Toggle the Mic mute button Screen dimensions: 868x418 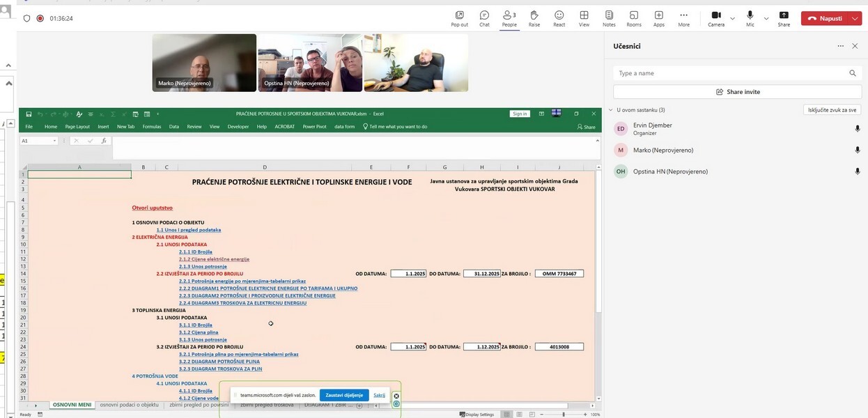pyautogui.click(x=750, y=16)
